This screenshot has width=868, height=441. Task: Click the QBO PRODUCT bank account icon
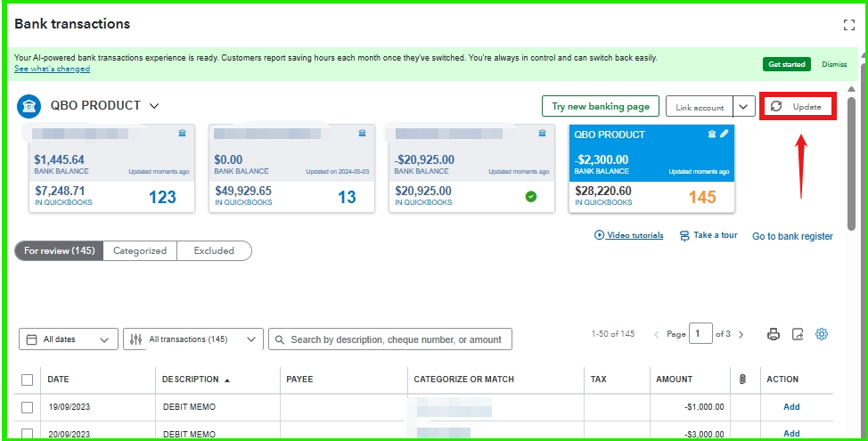coord(29,106)
